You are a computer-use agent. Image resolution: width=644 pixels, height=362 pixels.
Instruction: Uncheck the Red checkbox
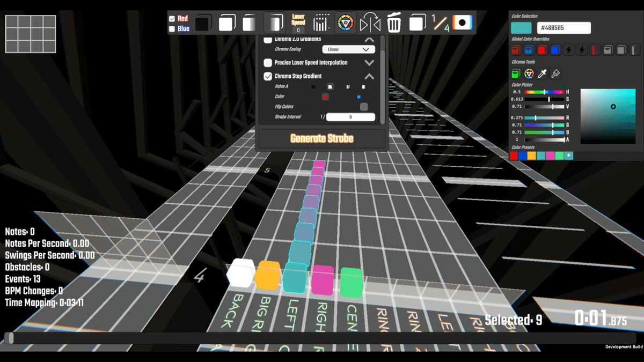(172, 19)
